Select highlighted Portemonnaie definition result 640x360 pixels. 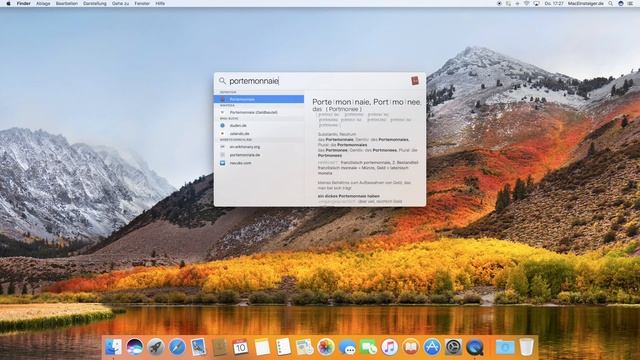[259, 99]
